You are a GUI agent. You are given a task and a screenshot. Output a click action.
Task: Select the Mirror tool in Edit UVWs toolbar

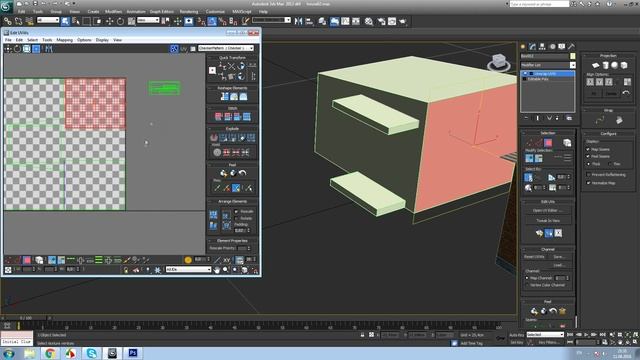[49, 49]
